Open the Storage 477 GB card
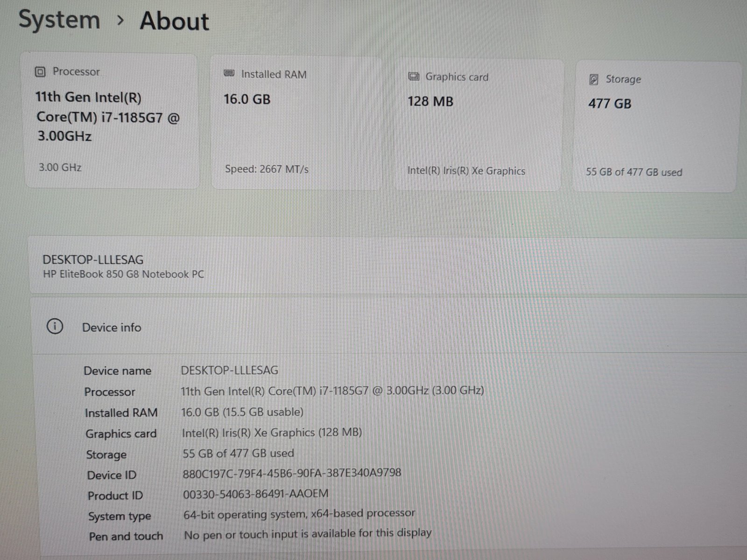This screenshot has width=747, height=560. pyautogui.click(x=656, y=126)
